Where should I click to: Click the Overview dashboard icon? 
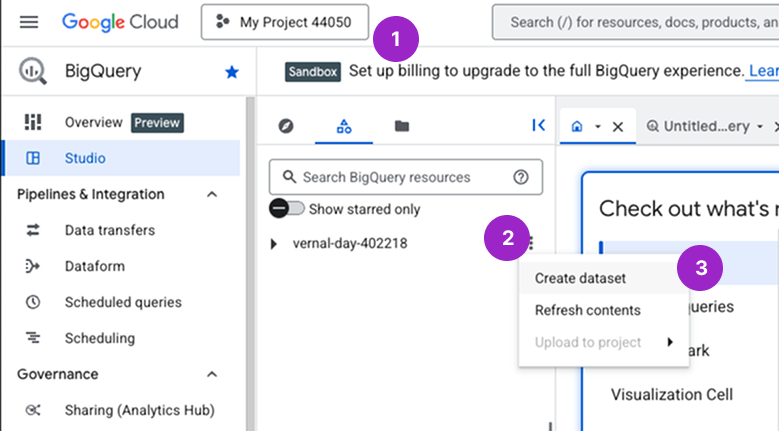33,122
